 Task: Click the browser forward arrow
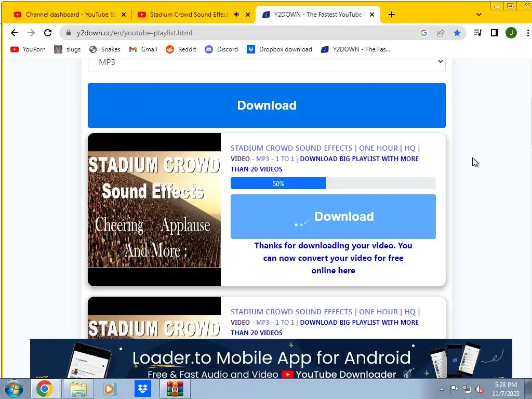coord(31,33)
